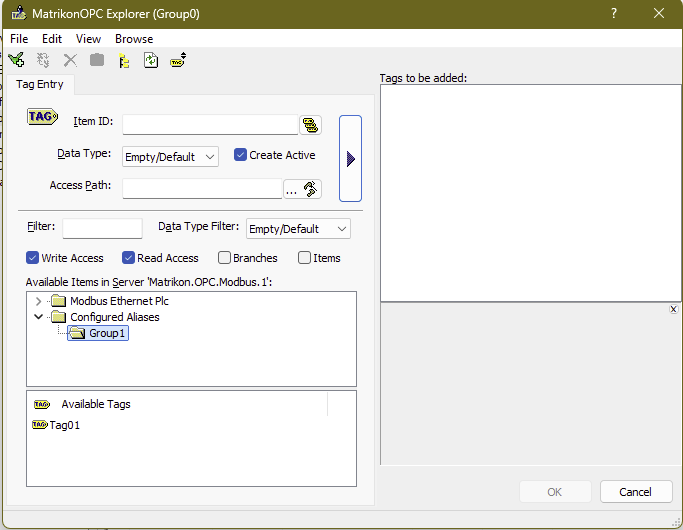Expand the Modbus Ethernet Plc node
This screenshot has width=683, height=530.
38,301
